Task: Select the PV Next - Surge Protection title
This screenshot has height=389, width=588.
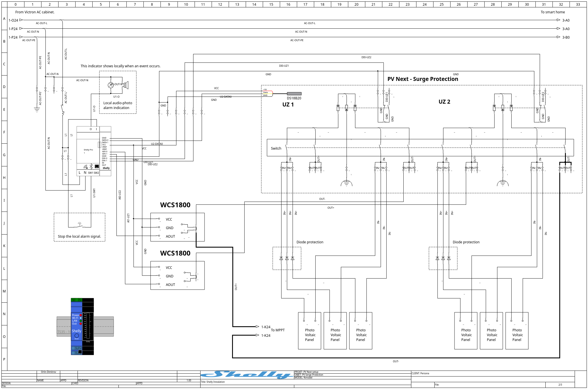Action: pyautogui.click(x=423, y=79)
